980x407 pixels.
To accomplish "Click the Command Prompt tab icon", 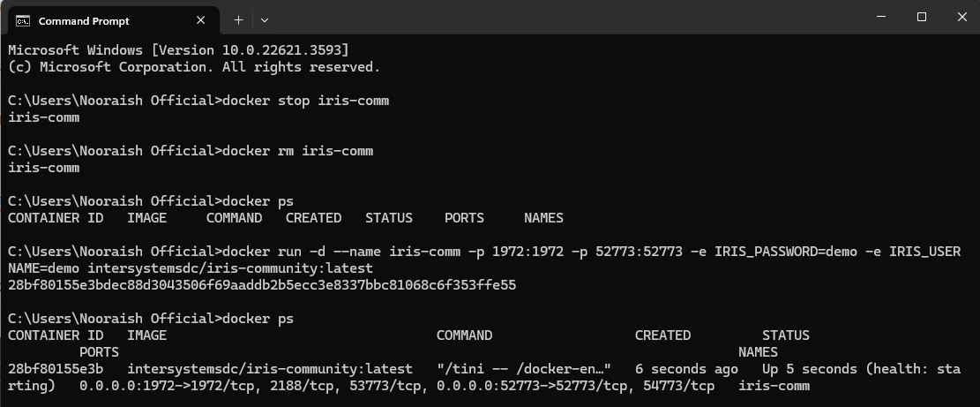I will coord(22,20).
